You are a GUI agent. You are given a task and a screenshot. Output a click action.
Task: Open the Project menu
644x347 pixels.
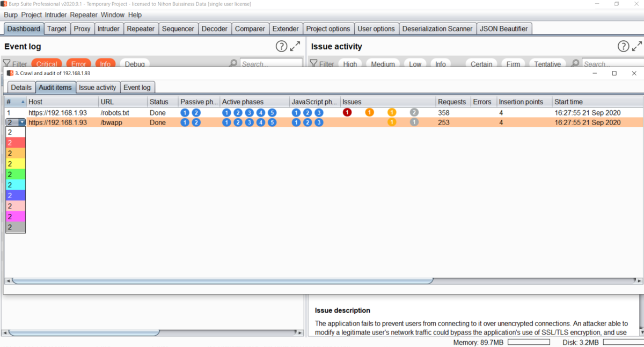click(x=31, y=15)
